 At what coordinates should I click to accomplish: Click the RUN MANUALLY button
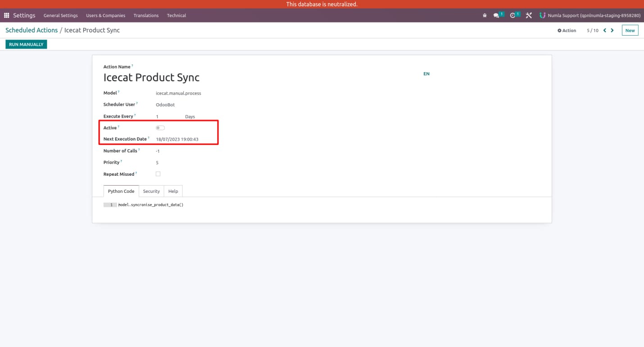(x=26, y=44)
